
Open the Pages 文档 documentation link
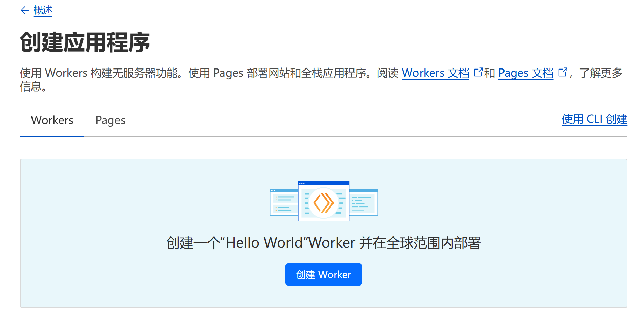tap(525, 73)
